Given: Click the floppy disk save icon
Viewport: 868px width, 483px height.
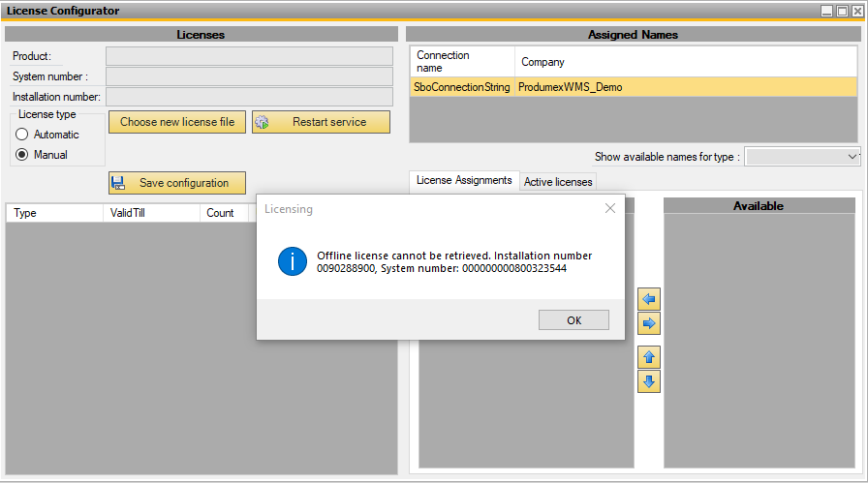Looking at the screenshot, I should click(119, 183).
